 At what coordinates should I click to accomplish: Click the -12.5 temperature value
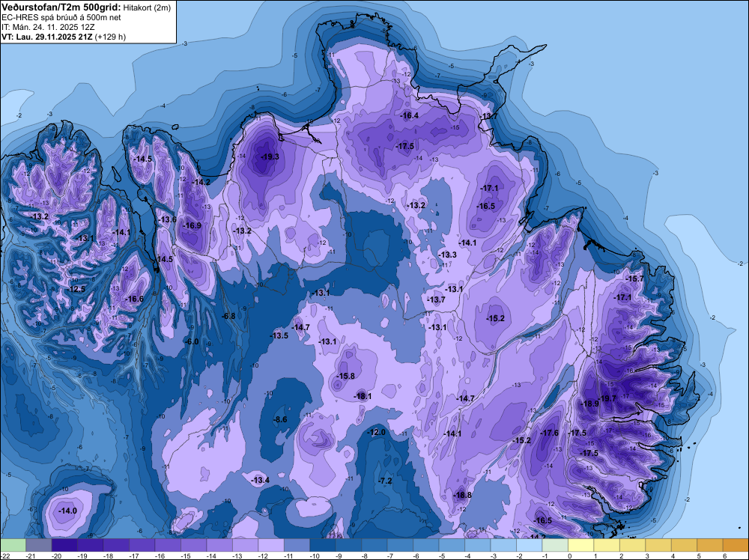pyautogui.click(x=76, y=289)
